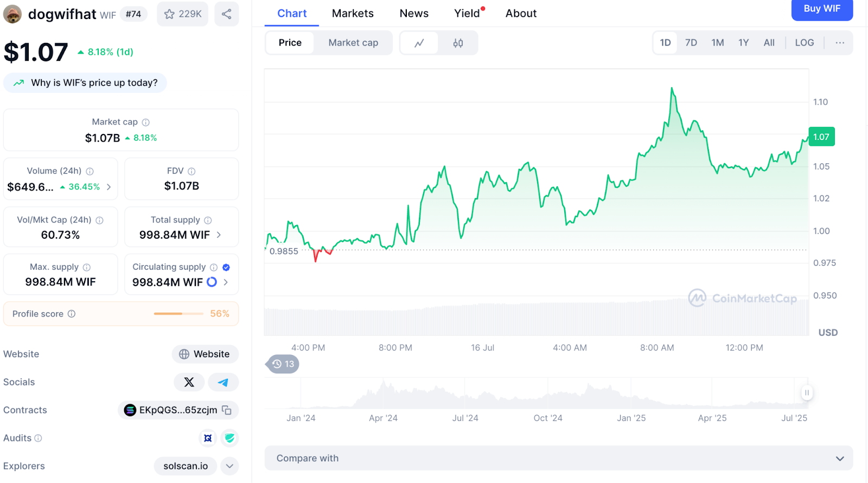This screenshot has height=483, width=868.
Task: Add WIF to watchlist via star button
Action: pyautogui.click(x=183, y=14)
